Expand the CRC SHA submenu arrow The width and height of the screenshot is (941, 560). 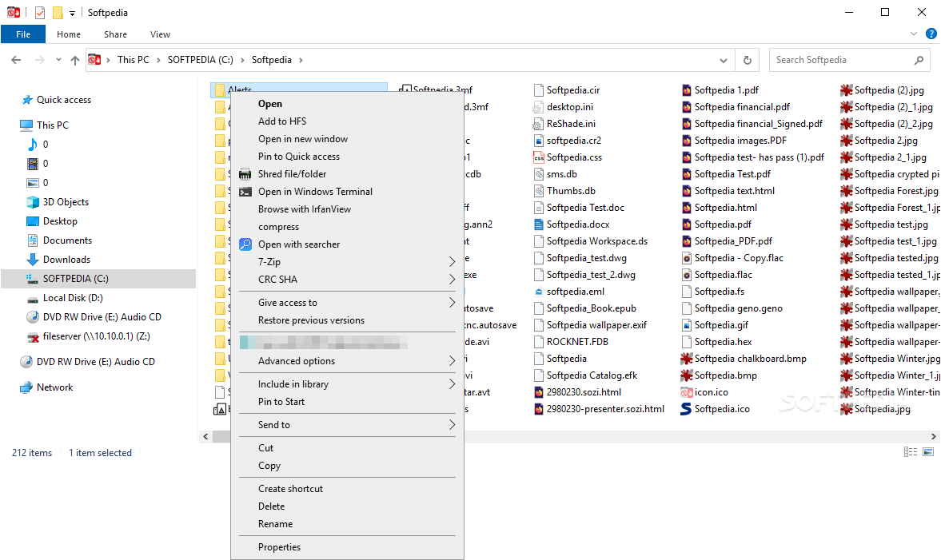click(452, 280)
